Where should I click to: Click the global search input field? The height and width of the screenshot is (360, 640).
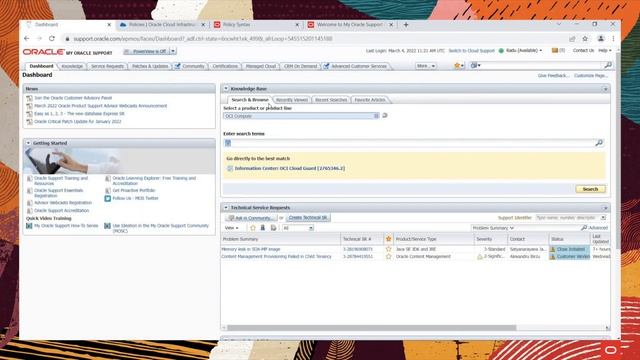541,65
